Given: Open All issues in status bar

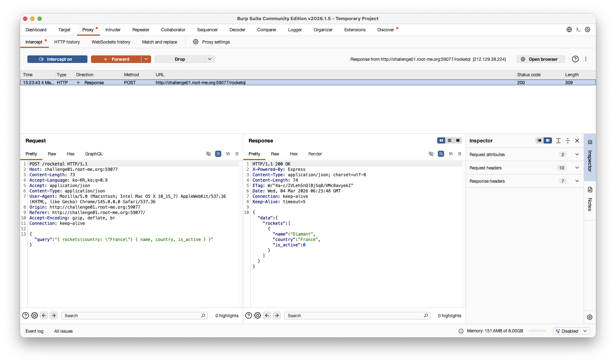Looking at the screenshot, I should pos(63,331).
